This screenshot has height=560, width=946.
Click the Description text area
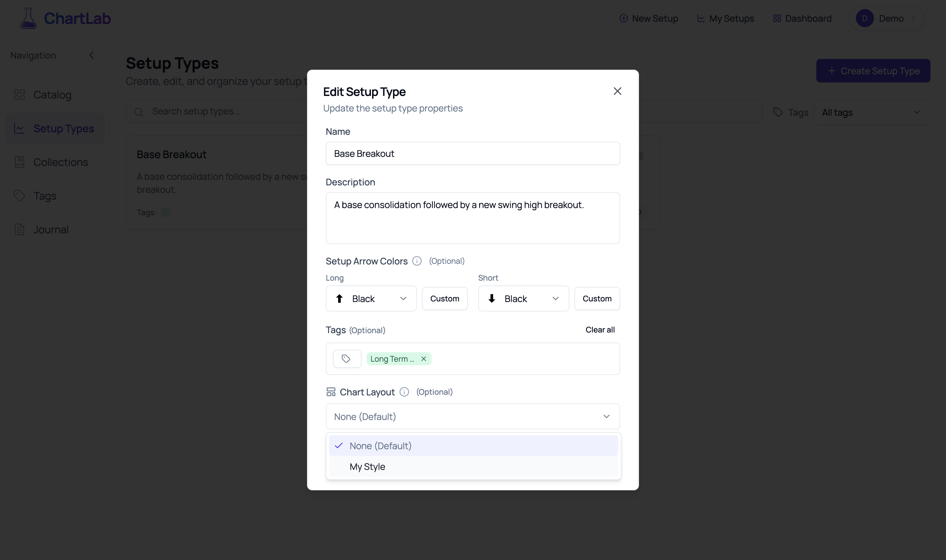tap(473, 218)
